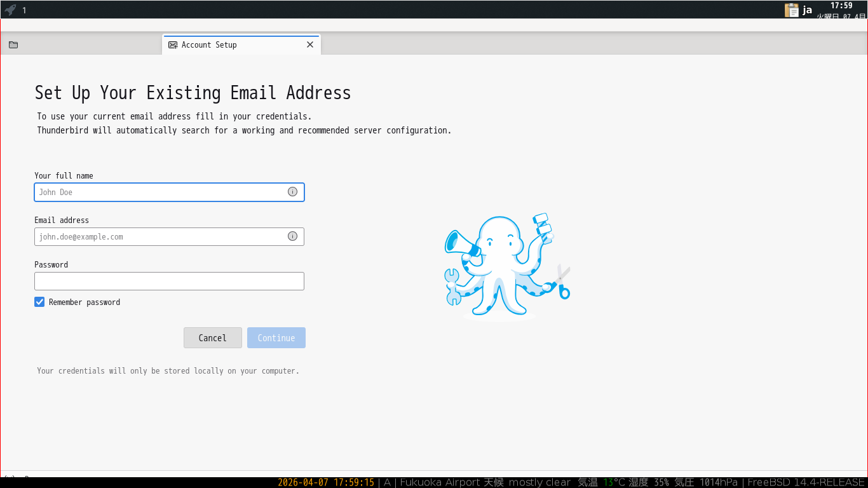The height and width of the screenshot is (488, 868).
Task: Select workspace 1 in the top panel
Action: coord(24,10)
